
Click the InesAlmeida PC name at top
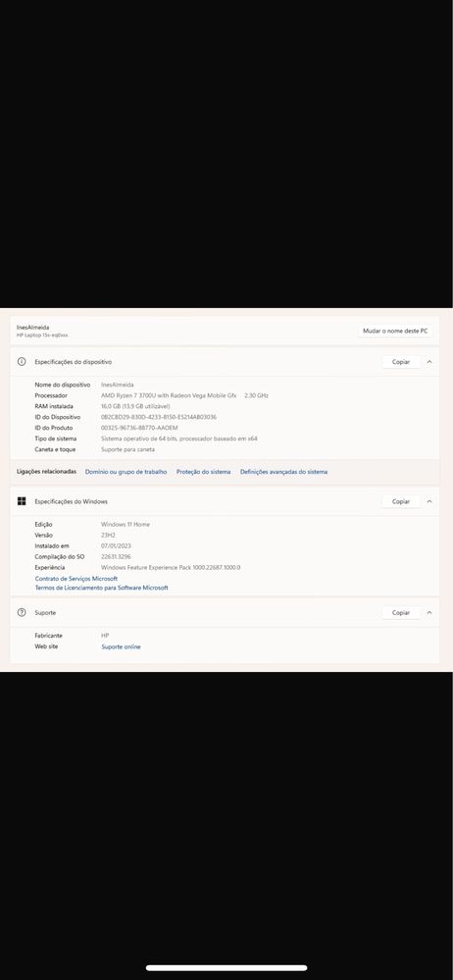[x=33, y=327]
